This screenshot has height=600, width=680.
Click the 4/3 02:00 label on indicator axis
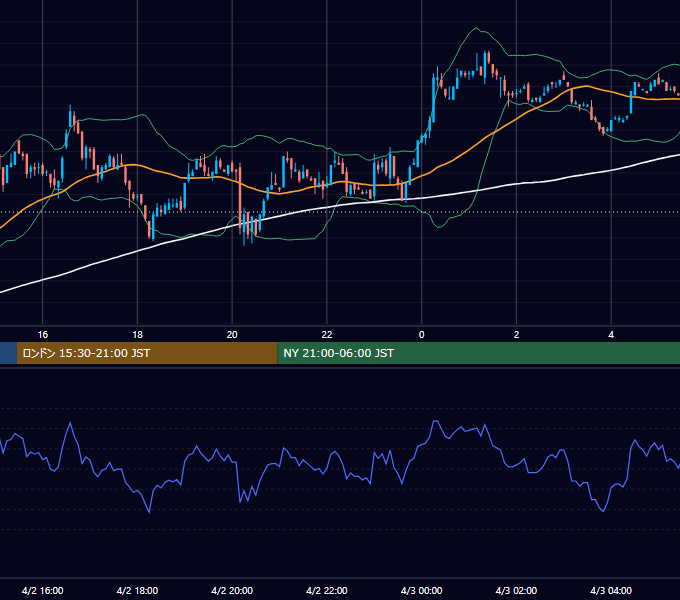tap(517, 590)
